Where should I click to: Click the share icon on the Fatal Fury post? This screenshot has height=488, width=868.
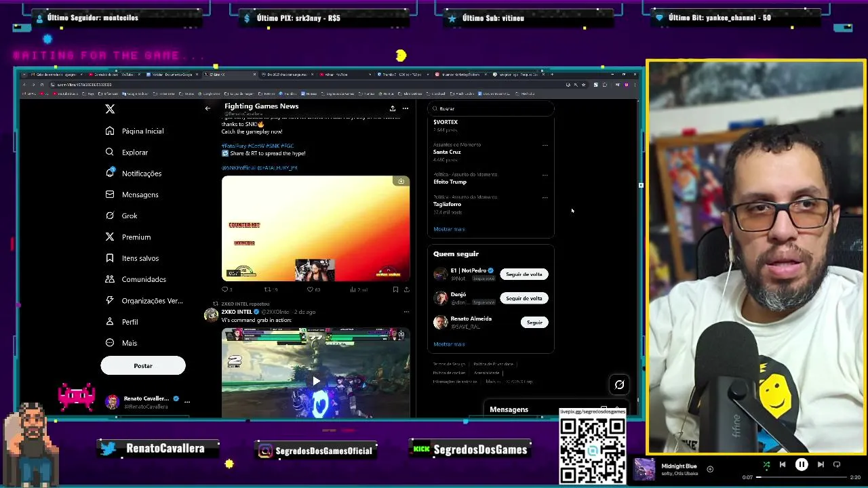coord(406,289)
